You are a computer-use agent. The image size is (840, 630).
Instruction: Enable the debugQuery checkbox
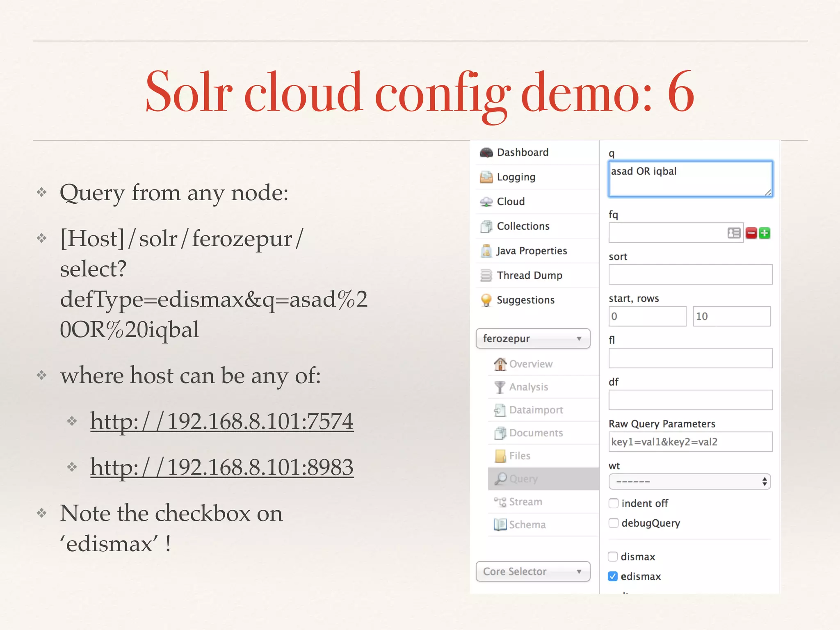pos(613,523)
